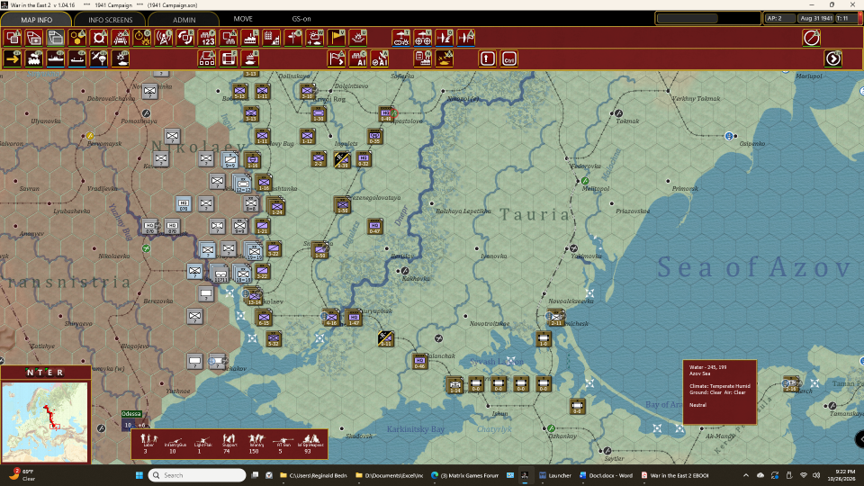Image resolution: width=864 pixels, height=486 pixels.
Task: Click the Ctrl key button
Action: 509,58
